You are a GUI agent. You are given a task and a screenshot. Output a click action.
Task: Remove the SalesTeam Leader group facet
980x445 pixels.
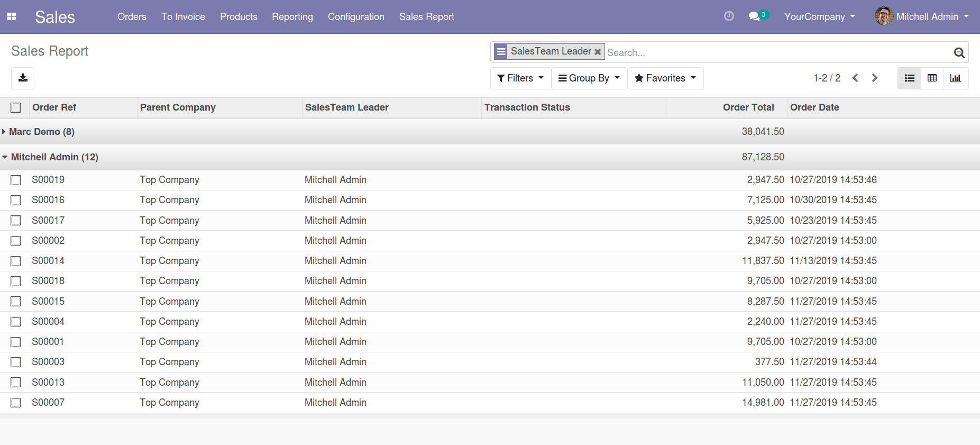pyautogui.click(x=598, y=52)
